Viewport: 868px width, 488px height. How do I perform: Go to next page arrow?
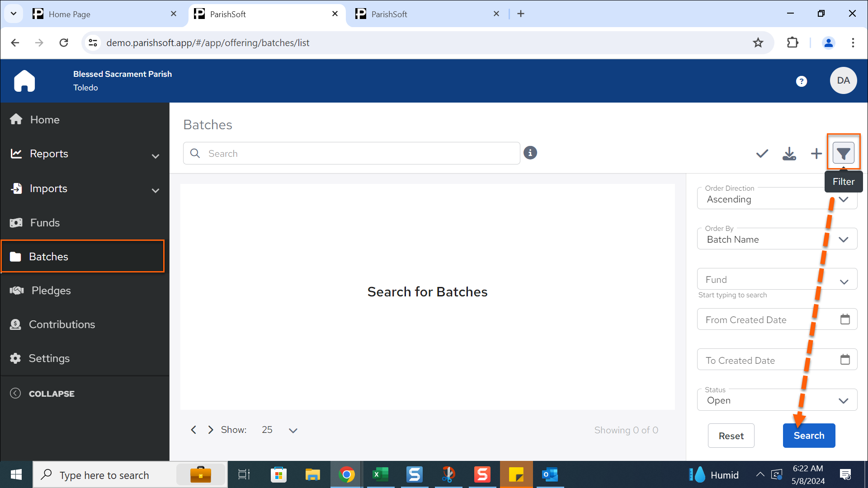tap(211, 430)
